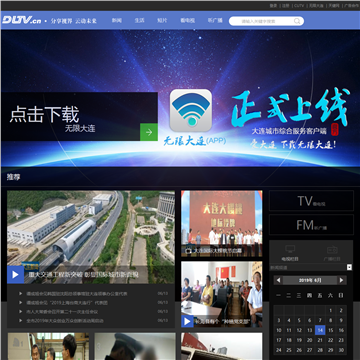360x360 pixels.
Task: Open the 生活 nav menu
Action: point(139,21)
